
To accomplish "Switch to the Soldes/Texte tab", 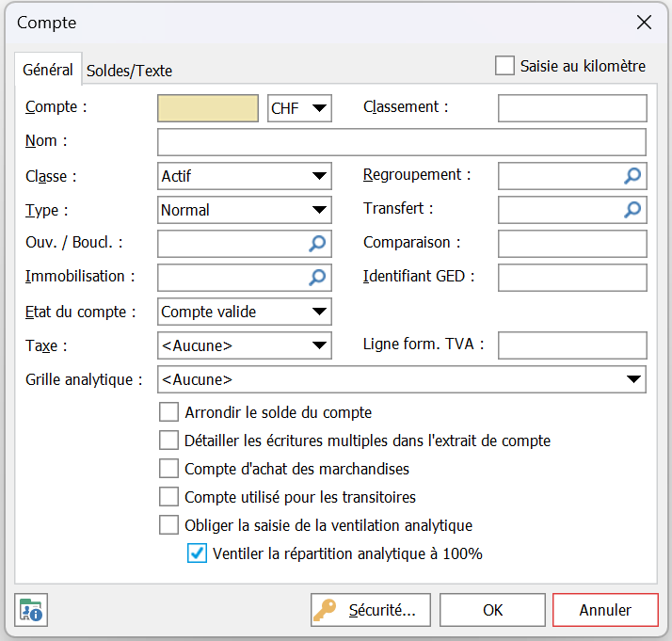I will (x=130, y=71).
